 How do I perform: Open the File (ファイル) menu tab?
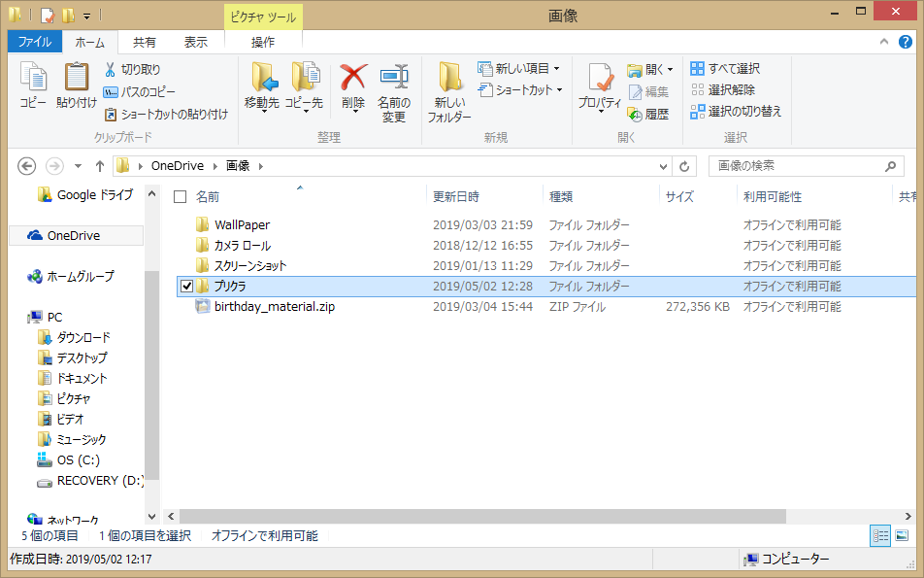(35, 42)
